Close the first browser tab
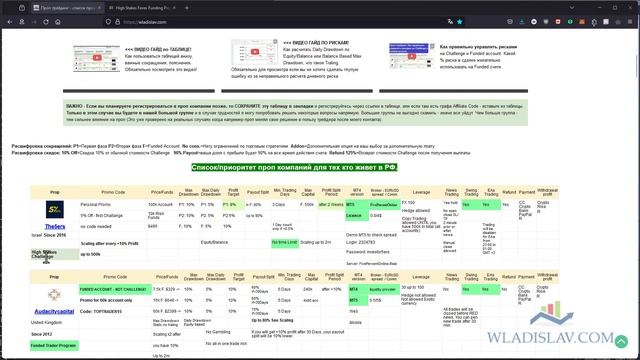This screenshot has width=640, height=360. click(99, 8)
